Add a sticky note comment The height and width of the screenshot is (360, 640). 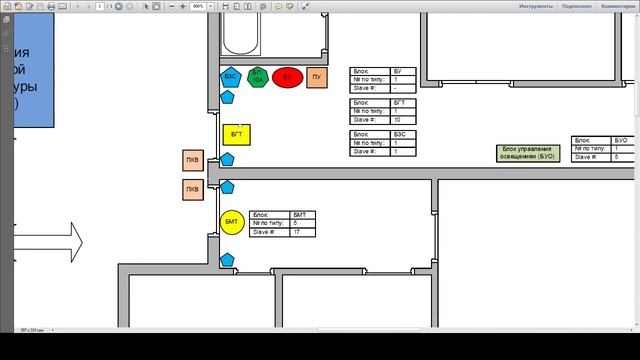(x=279, y=6)
